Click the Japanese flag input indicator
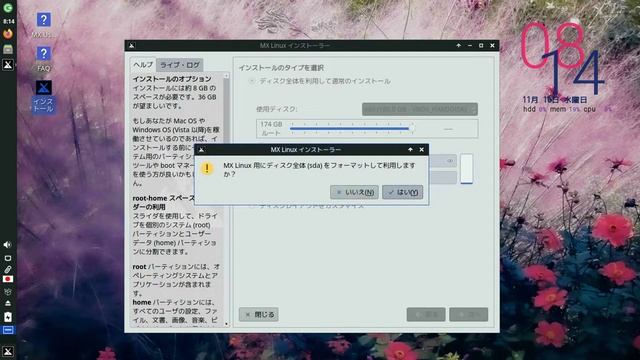This screenshot has height=360, width=640. 8,279
